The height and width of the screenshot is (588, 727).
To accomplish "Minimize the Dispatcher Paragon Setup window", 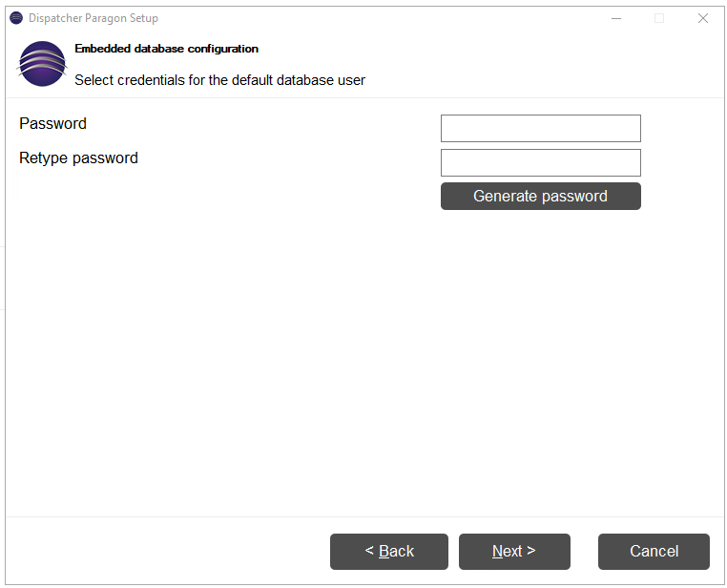I will [615, 18].
